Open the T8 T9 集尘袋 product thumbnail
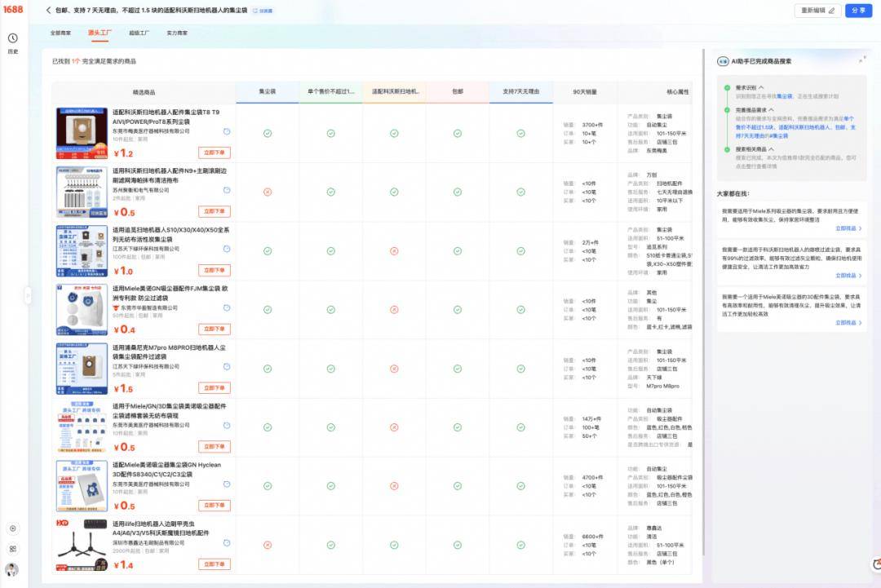The width and height of the screenshot is (881, 588). tap(82, 133)
